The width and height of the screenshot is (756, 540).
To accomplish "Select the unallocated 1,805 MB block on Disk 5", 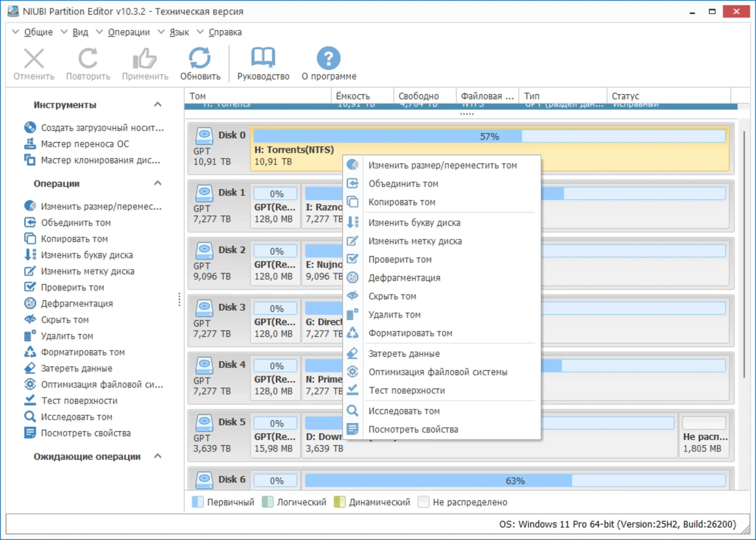I will [704, 435].
